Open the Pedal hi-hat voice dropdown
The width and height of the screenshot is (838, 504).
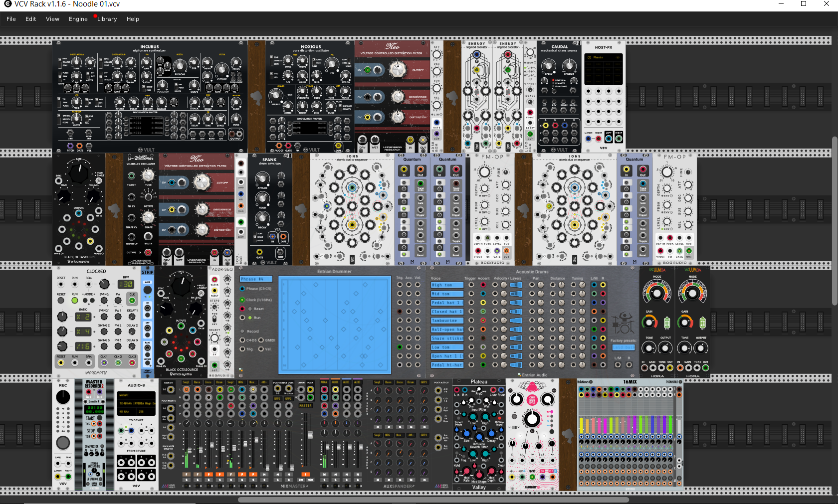[447, 365]
